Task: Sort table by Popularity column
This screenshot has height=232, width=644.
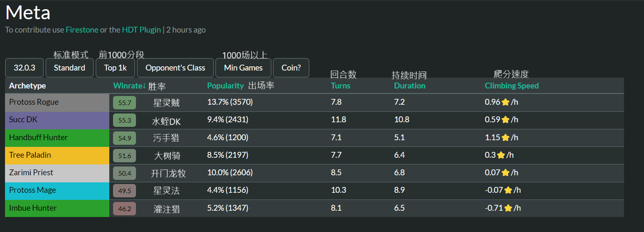Action: 225,86
